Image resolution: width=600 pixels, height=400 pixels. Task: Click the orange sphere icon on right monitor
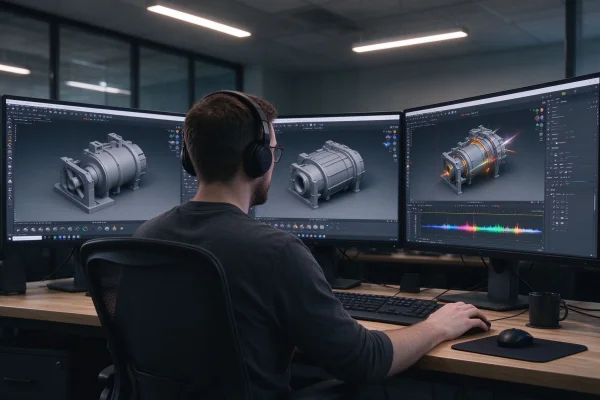point(542,110)
